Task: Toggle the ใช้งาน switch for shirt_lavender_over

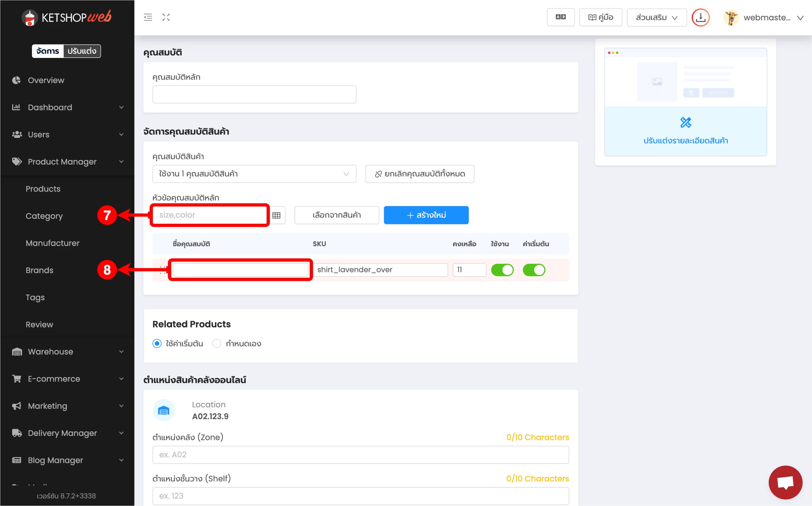Action: click(502, 270)
